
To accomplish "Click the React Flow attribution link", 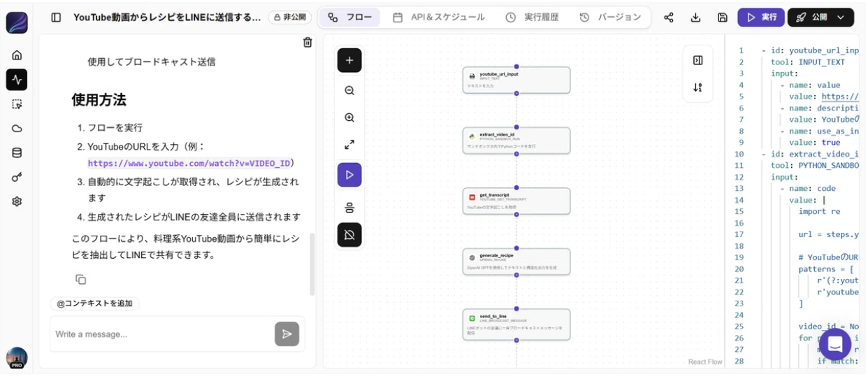I will [x=704, y=362].
